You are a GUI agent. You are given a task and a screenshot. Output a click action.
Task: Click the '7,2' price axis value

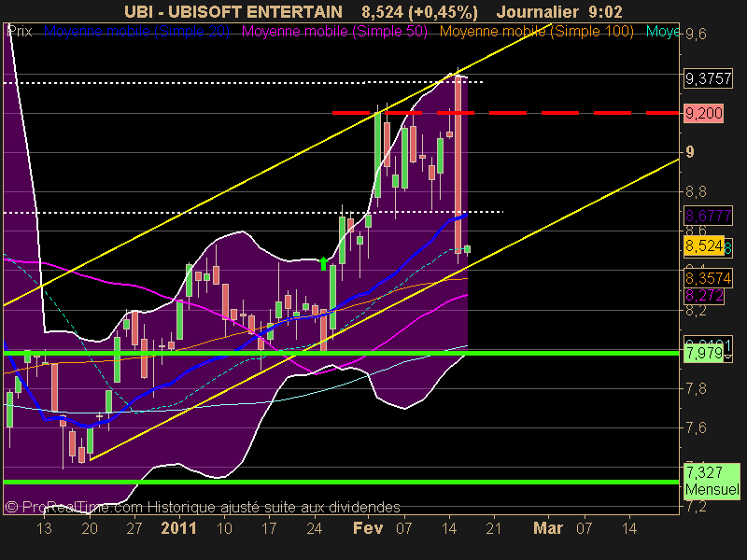point(696,507)
